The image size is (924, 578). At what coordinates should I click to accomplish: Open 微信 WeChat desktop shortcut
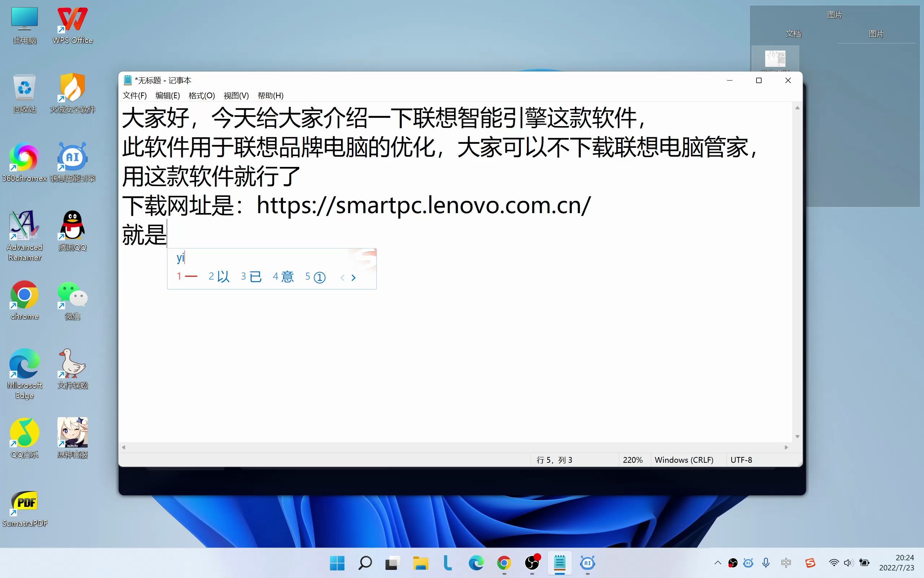click(72, 301)
